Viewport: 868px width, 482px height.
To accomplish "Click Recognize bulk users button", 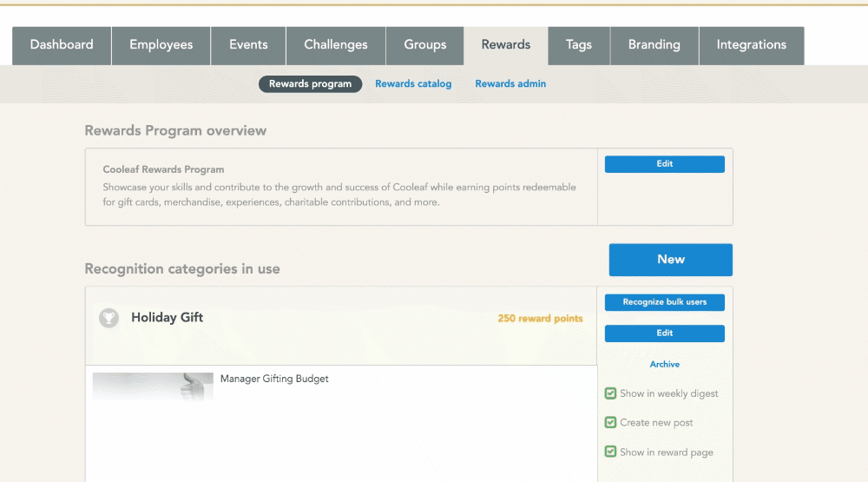I will [664, 302].
